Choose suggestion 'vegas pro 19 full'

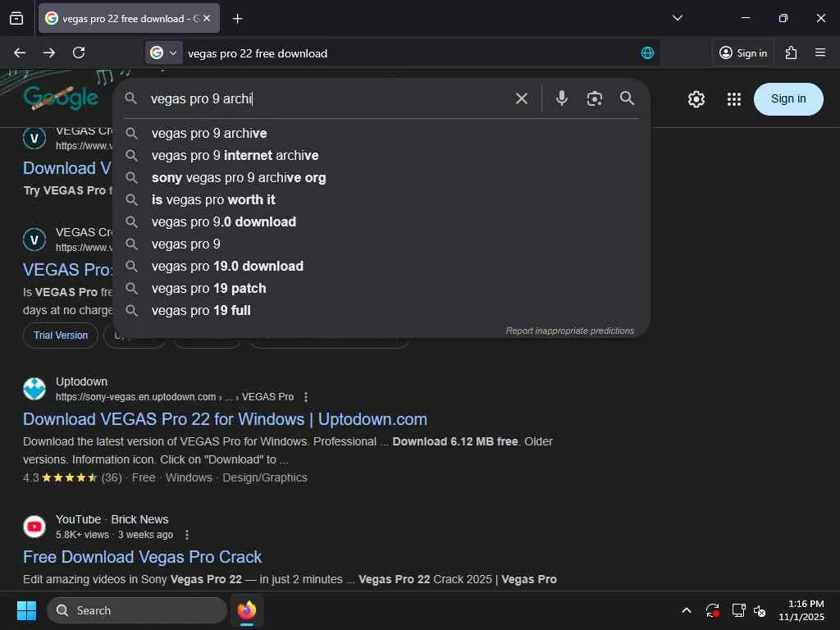(x=381, y=311)
